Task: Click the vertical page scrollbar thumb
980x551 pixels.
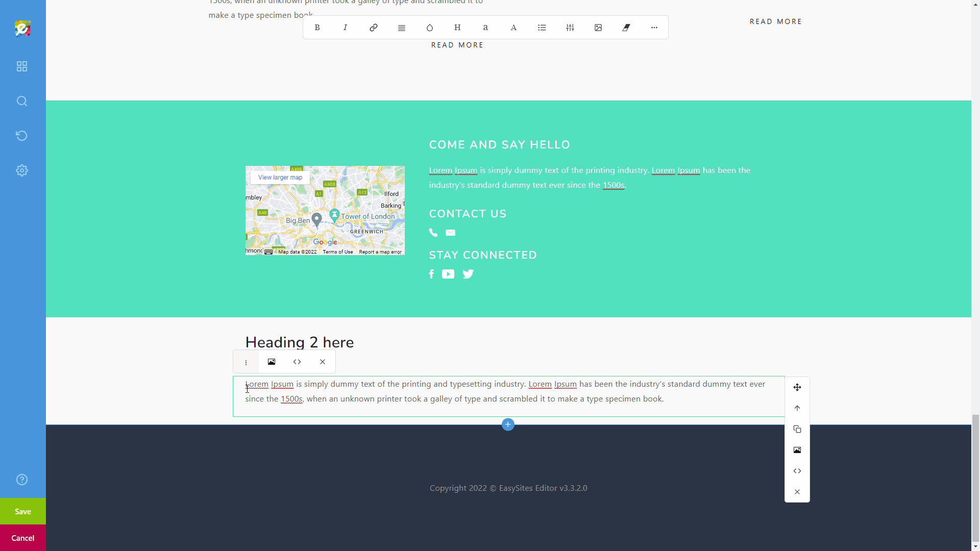Action: point(975,478)
